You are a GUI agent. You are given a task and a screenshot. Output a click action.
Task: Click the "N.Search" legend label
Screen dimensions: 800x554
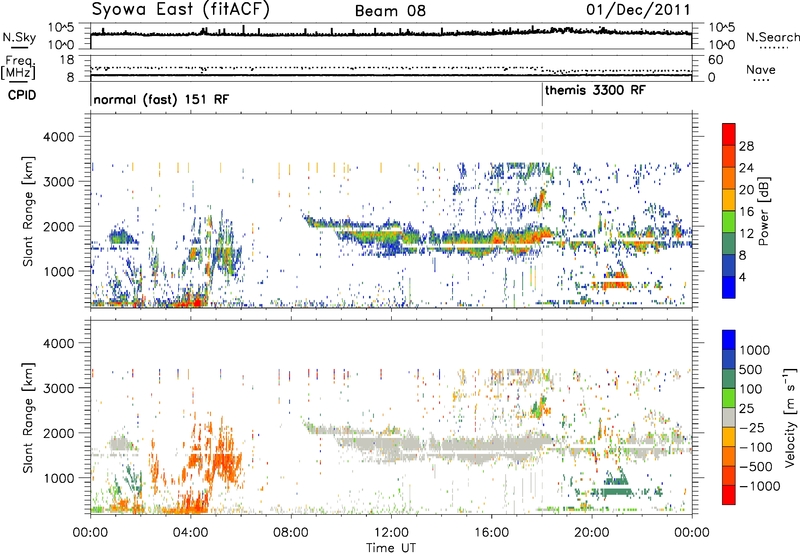pos(772,37)
